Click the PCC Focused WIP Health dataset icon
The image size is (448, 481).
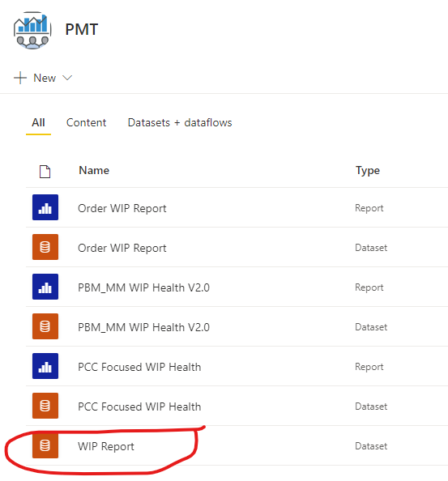point(45,406)
